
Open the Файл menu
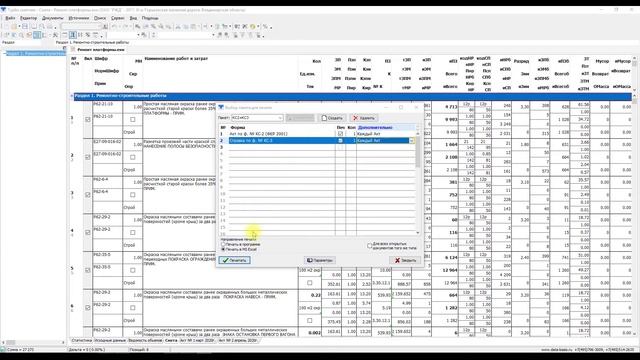click(10, 18)
